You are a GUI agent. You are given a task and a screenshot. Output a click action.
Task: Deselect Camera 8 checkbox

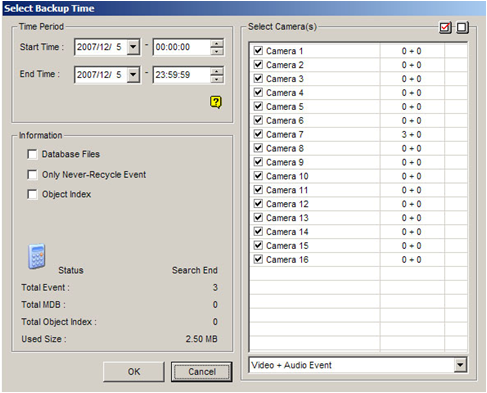[x=258, y=148]
